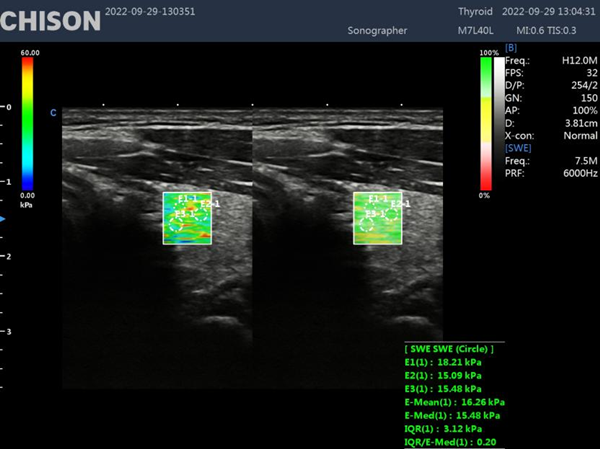The image size is (600, 449).
Task: Select the E3-1 circle in right quality map
Action: click(x=366, y=224)
